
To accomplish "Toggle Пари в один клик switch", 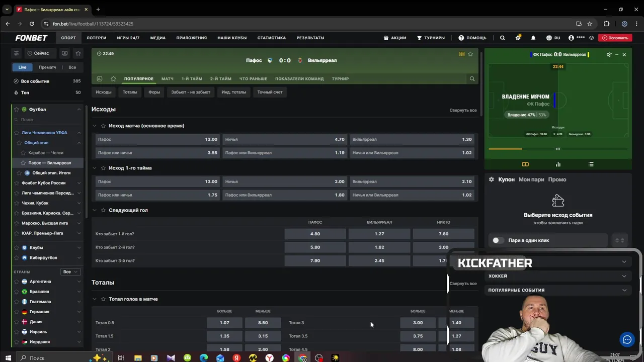I will coord(498,240).
